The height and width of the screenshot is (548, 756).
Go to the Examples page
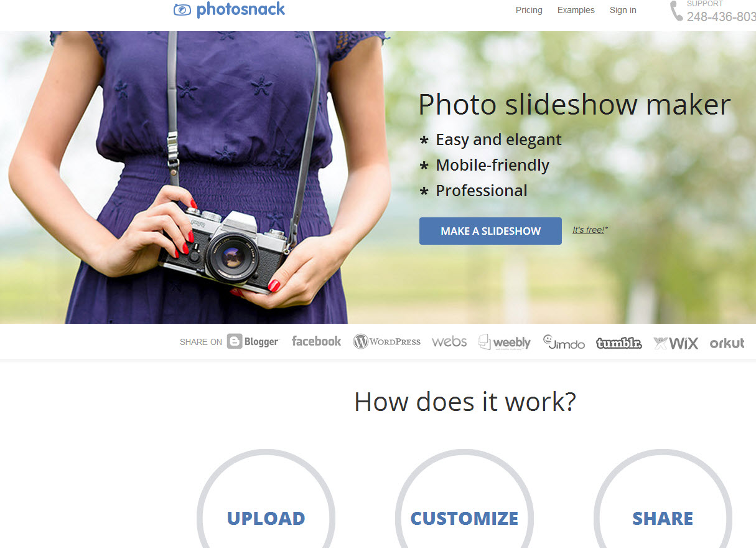click(576, 10)
